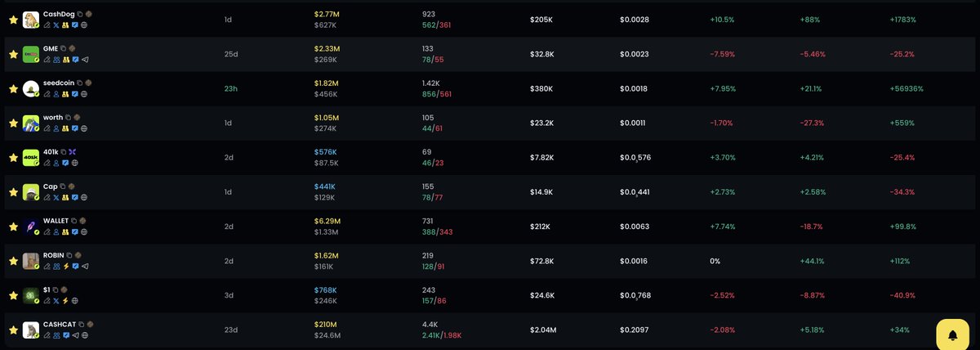Click the binoculars icon under worth
Viewport: 980px width, 350px height.
(65, 128)
